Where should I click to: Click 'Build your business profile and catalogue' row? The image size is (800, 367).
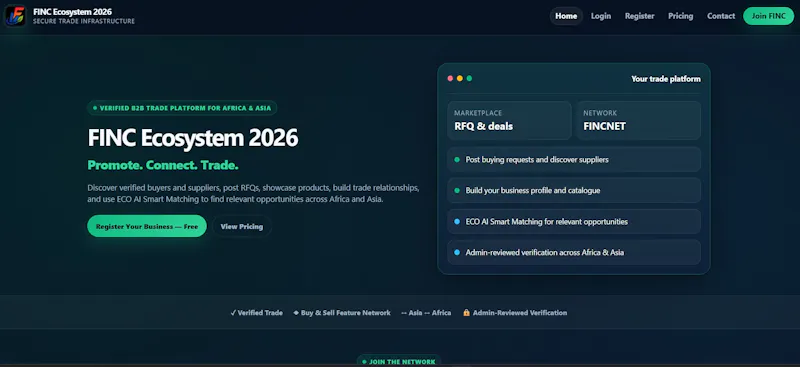click(574, 190)
